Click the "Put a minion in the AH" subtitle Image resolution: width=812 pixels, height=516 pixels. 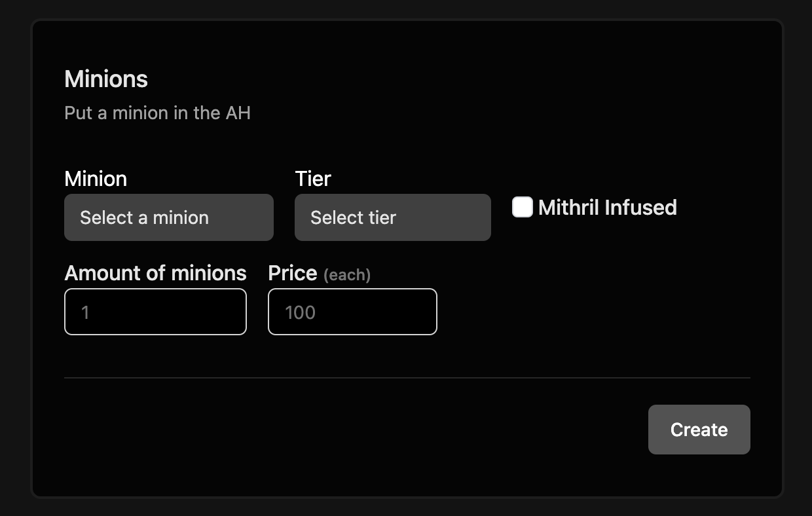(157, 113)
